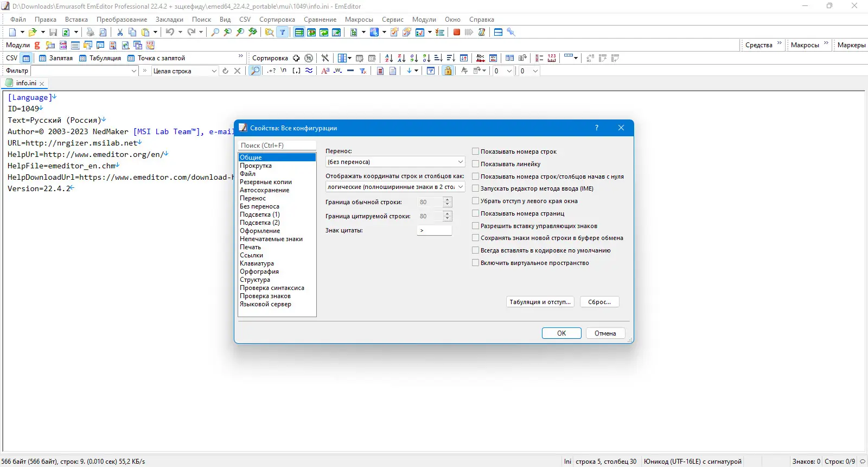Toggle the Match case Aa filter icon
Screen dimensions: 868x467
(x=325, y=71)
